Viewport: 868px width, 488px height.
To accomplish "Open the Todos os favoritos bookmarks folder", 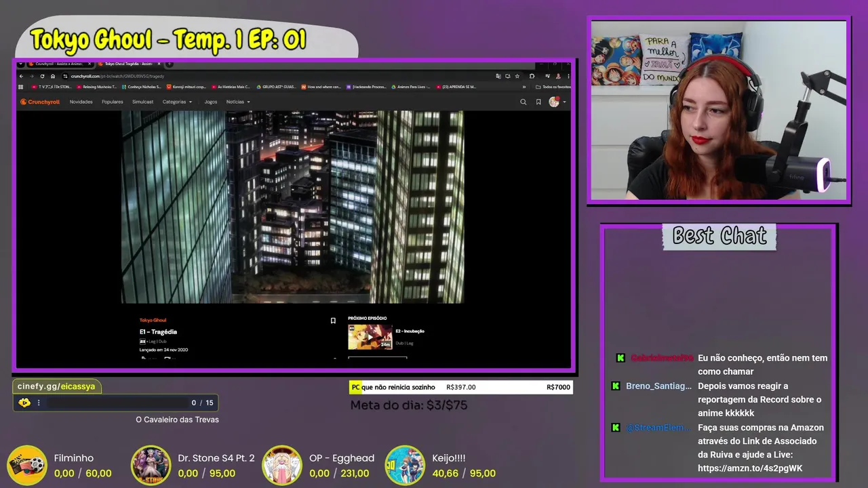I will [553, 87].
